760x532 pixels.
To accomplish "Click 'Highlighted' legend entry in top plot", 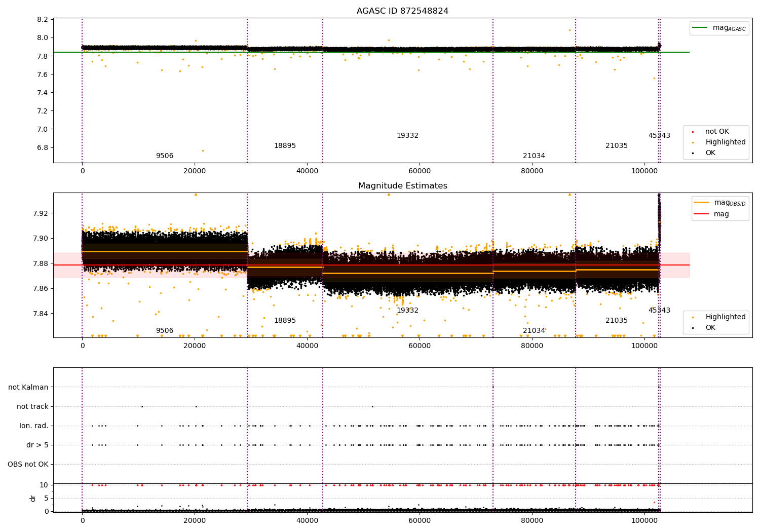I will 719,142.
